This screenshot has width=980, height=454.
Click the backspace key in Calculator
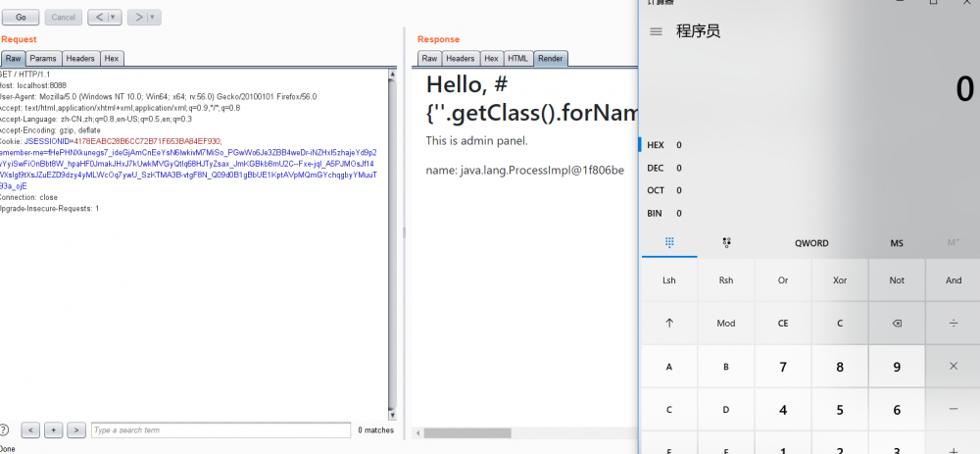tap(897, 324)
